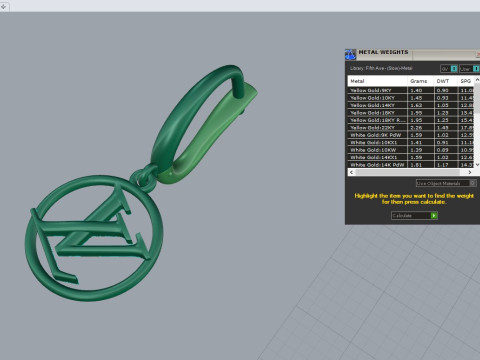The height and width of the screenshot is (360, 480).
Task: Click the arrow icon at top-left corner
Action: point(4,6)
